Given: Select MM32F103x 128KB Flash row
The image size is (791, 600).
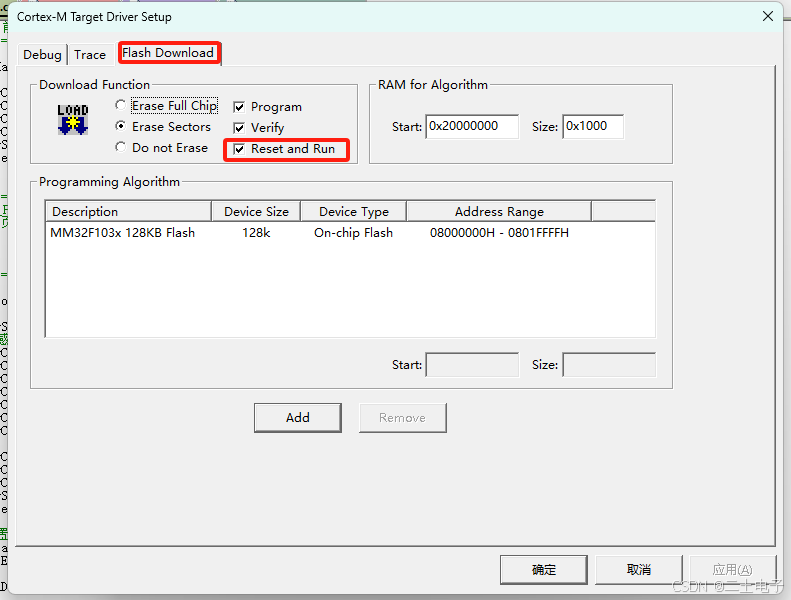Looking at the screenshot, I should tap(350, 233).
